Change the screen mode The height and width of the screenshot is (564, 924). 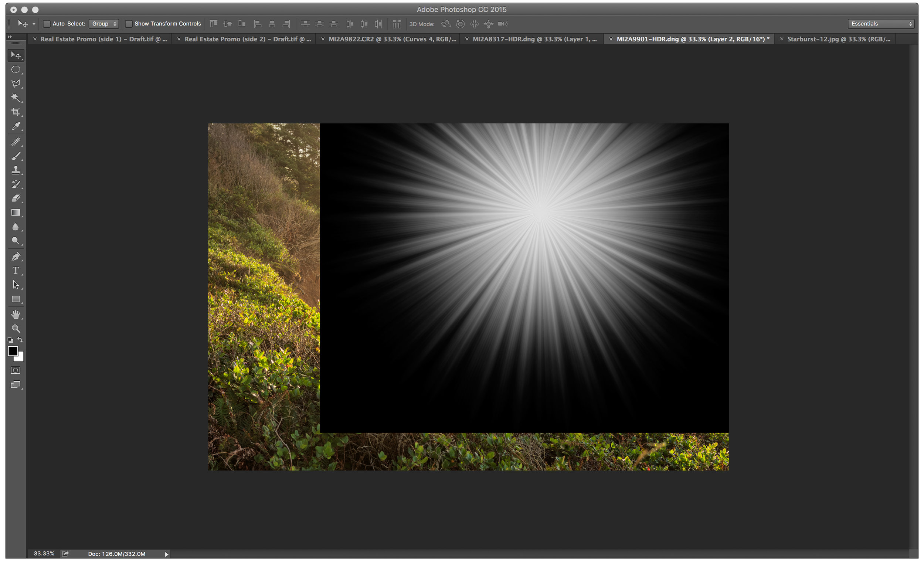click(x=16, y=385)
